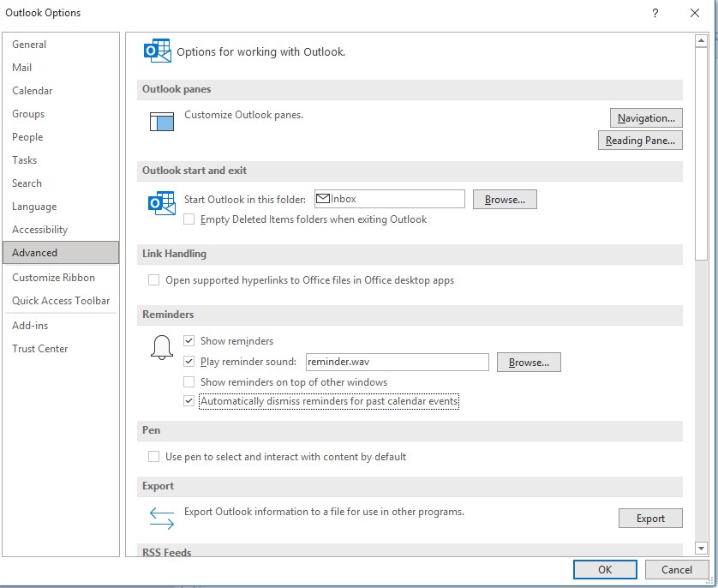Click the Outlook start and exit icon

pyautogui.click(x=162, y=203)
